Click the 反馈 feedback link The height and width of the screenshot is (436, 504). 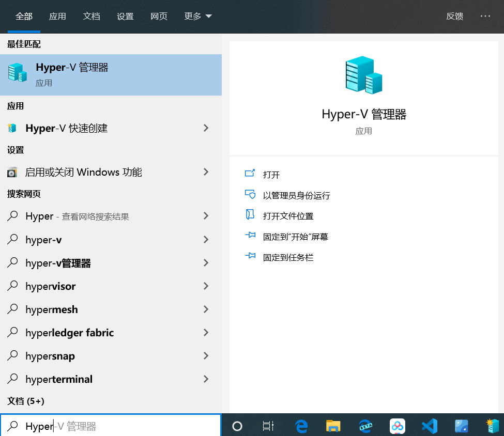[454, 16]
